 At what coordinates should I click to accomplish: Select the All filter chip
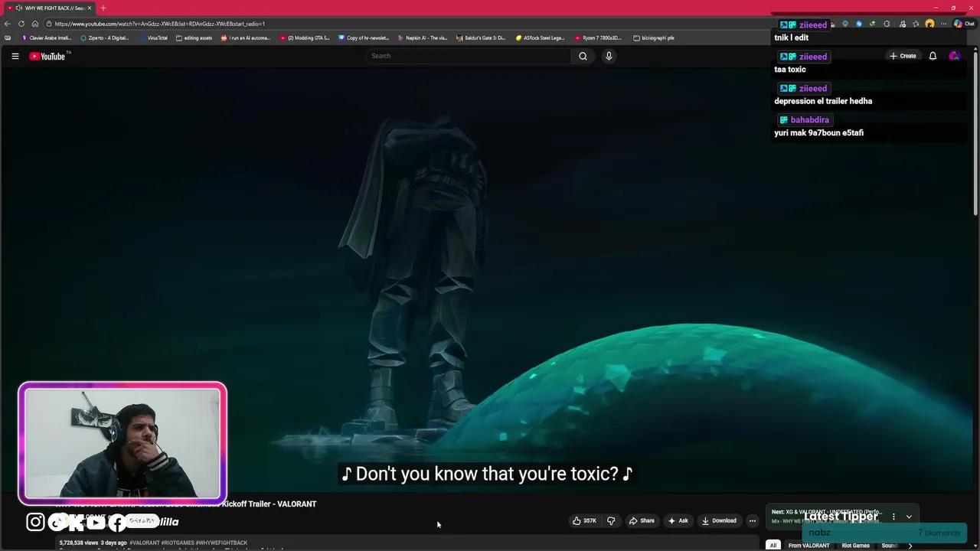tap(773, 546)
